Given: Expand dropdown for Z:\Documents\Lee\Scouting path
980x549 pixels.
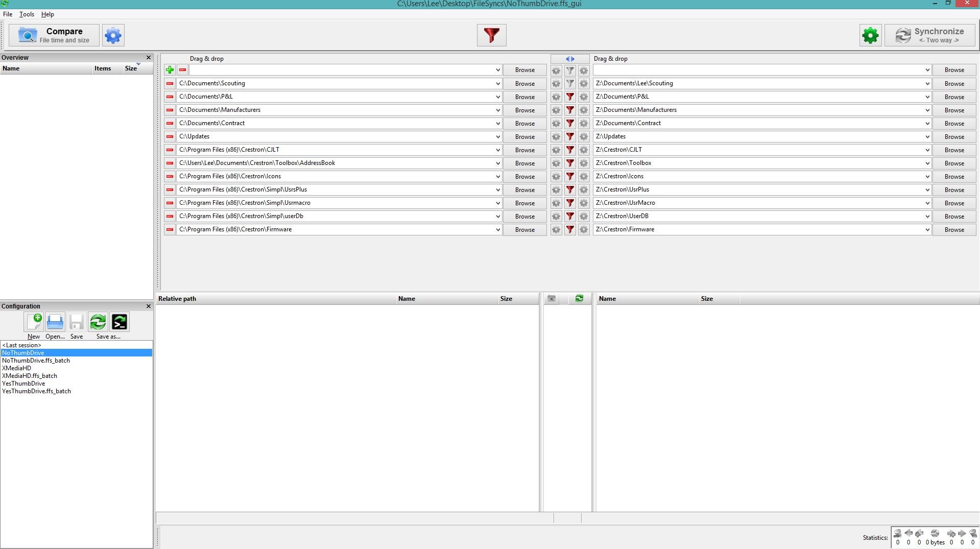Looking at the screenshot, I should point(927,84).
